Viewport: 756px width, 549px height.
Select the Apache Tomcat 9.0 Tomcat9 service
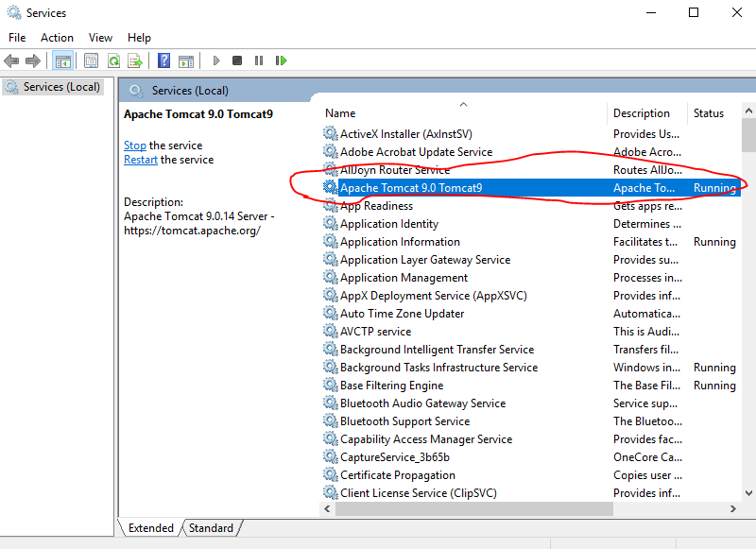tap(530, 187)
